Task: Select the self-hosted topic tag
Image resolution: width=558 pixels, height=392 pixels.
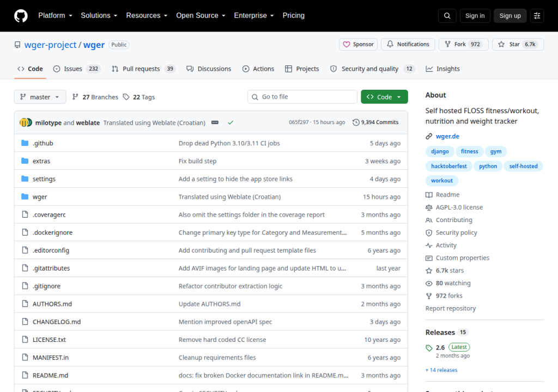Action: tap(523, 166)
